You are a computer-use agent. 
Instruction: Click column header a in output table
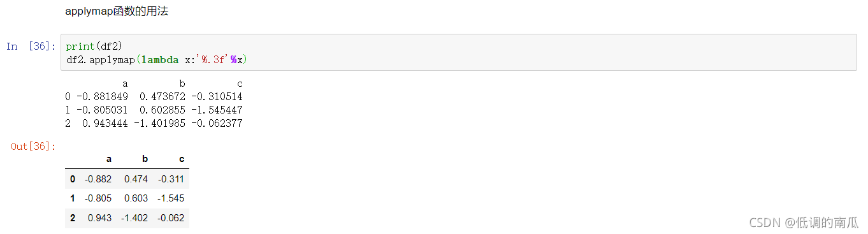pos(109,159)
